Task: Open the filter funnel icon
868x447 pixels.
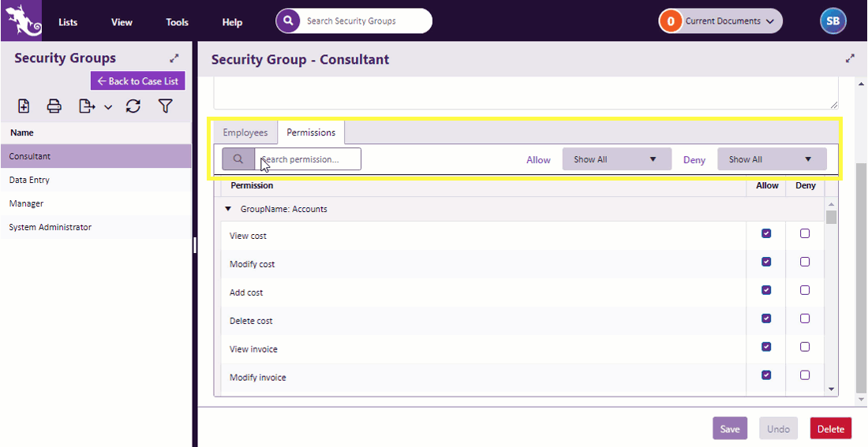Action: pos(165,106)
